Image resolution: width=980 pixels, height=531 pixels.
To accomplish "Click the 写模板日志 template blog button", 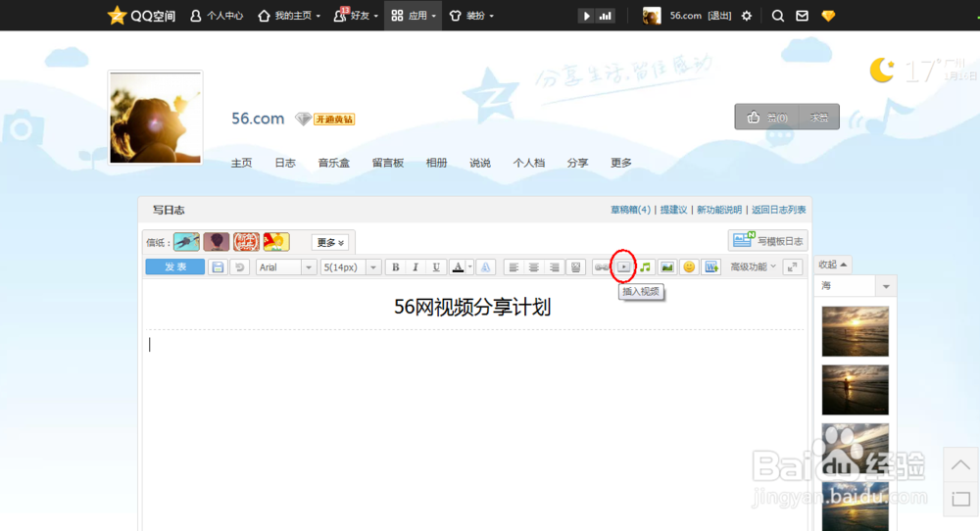I will click(x=768, y=240).
